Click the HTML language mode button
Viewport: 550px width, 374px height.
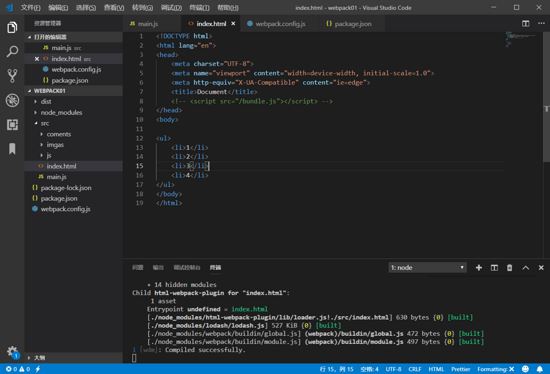(x=436, y=369)
